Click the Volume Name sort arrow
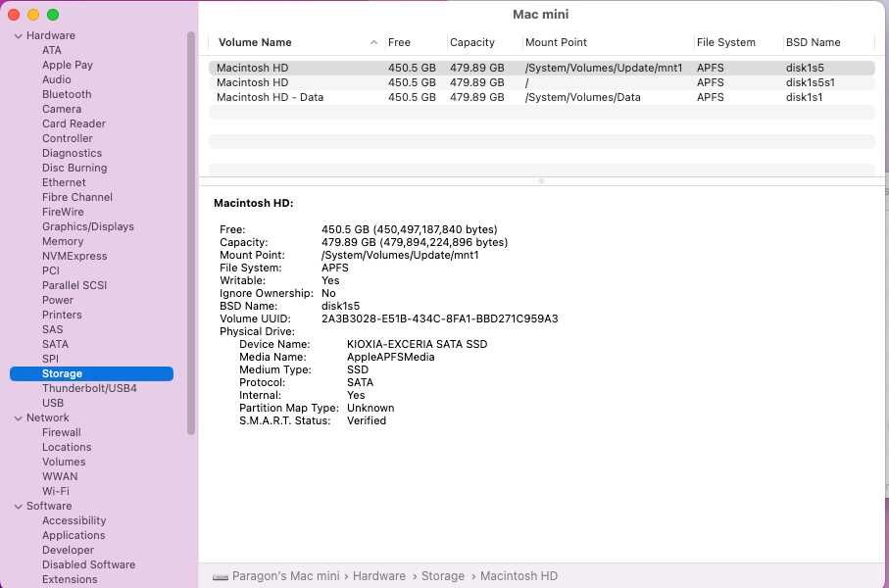The width and height of the screenshot is (889, 588). pos(373,42)
